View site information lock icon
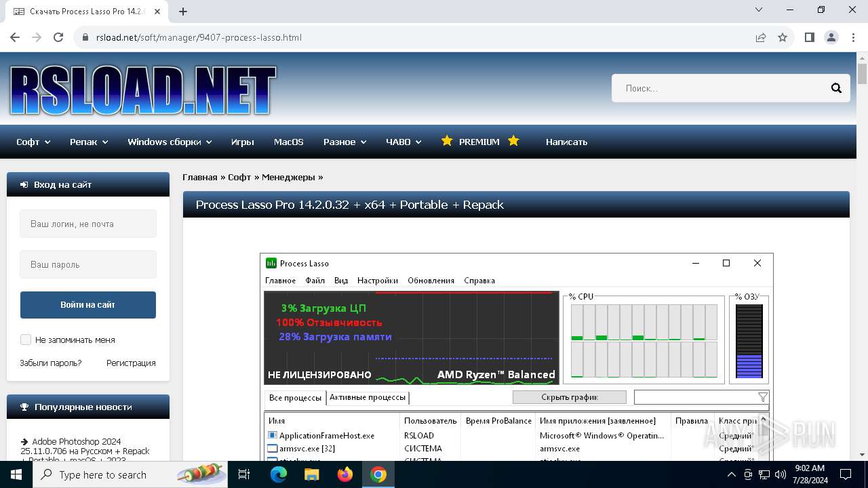Image resolution: width=868 pixels, height=488 pixels. [x=85, y=37]
